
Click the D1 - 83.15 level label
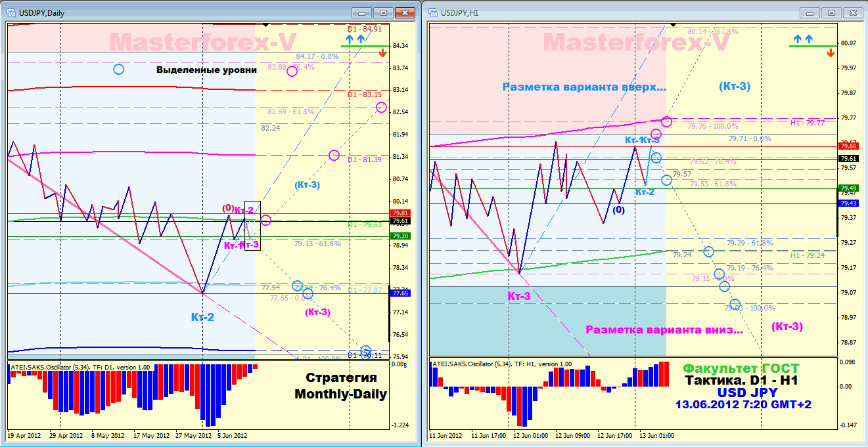(x=365, y=95)
